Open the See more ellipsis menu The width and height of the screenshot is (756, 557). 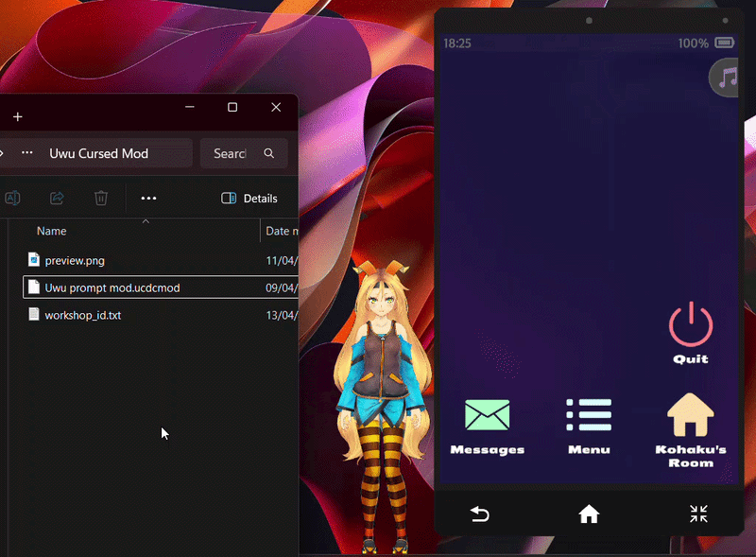point(148,199)
